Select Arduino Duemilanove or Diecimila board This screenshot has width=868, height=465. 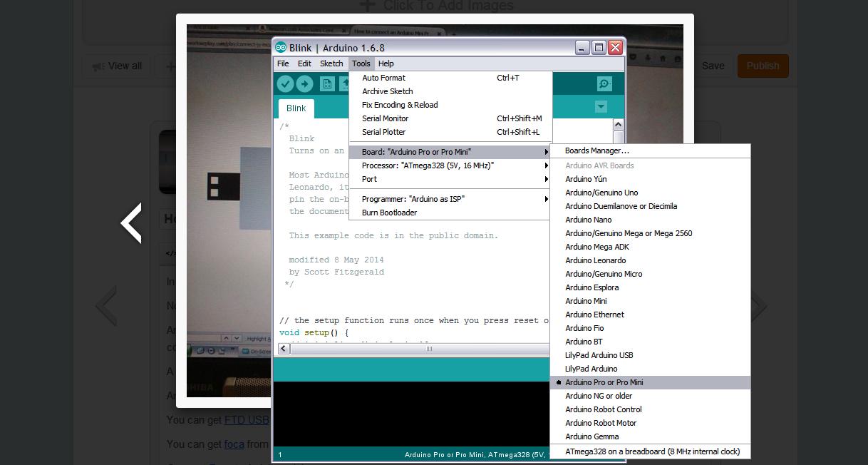(x=650, y=206)
